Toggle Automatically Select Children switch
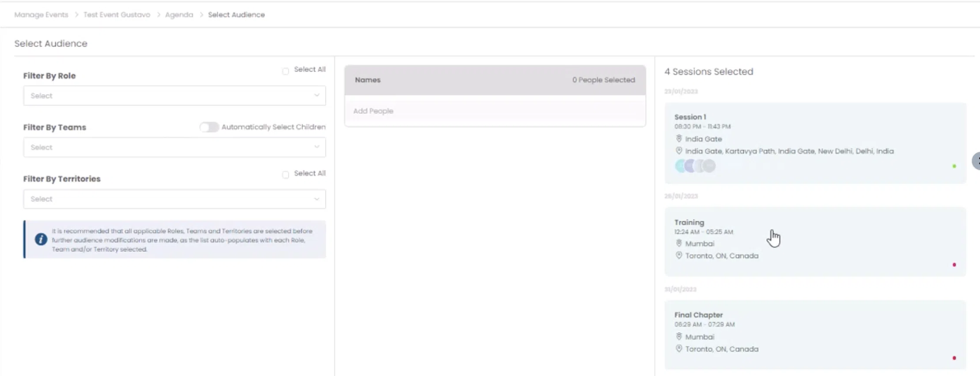Image resolution: width=980 pixels, height=376 pixels. pyautogui.click(x=209, y=127)
